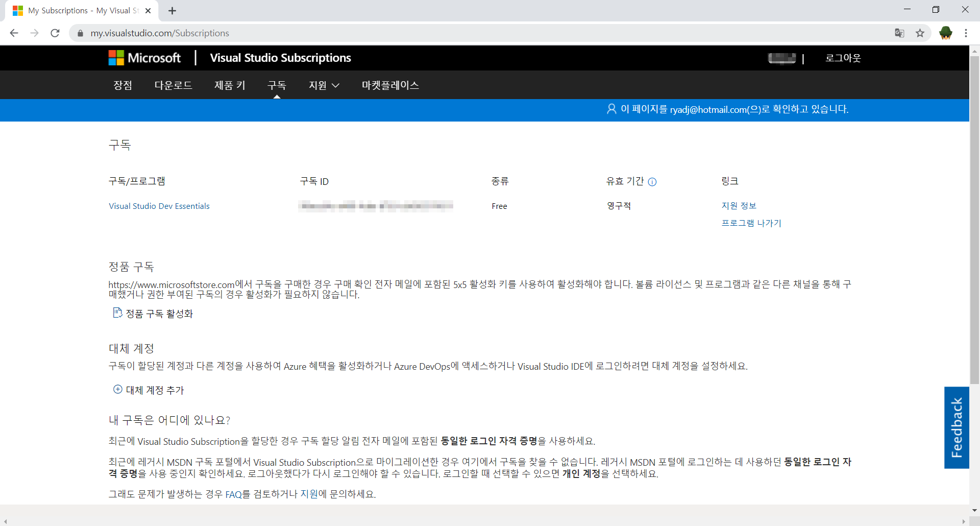
Task: Click the 지원 link in the last paragraph
Action: (309, 494)
